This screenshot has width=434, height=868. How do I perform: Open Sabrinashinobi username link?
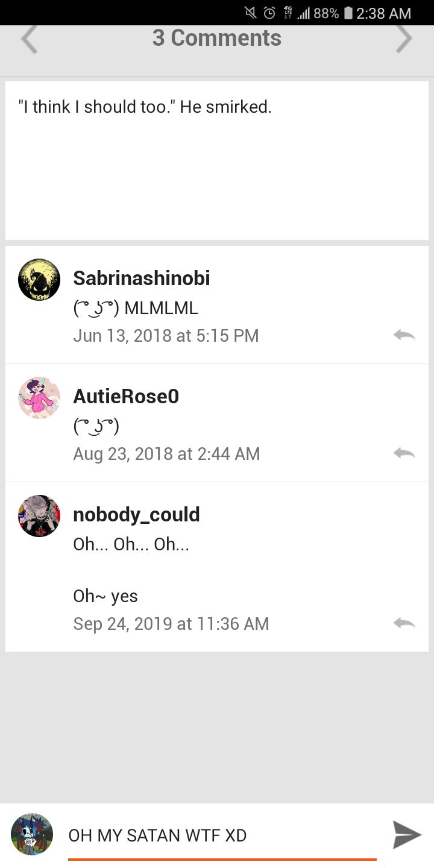[142, 278]
